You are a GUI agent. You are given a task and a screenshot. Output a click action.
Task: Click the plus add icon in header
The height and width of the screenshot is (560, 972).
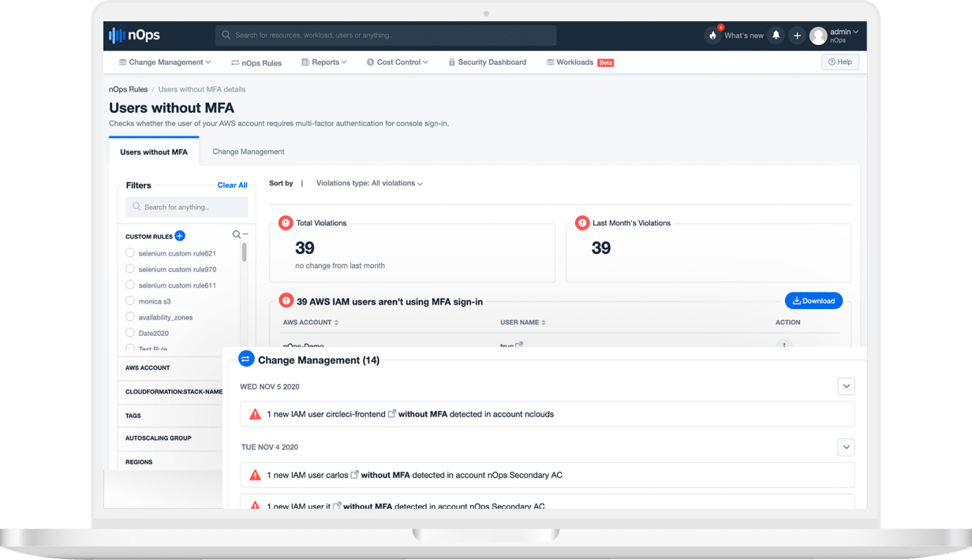[797, 35]
